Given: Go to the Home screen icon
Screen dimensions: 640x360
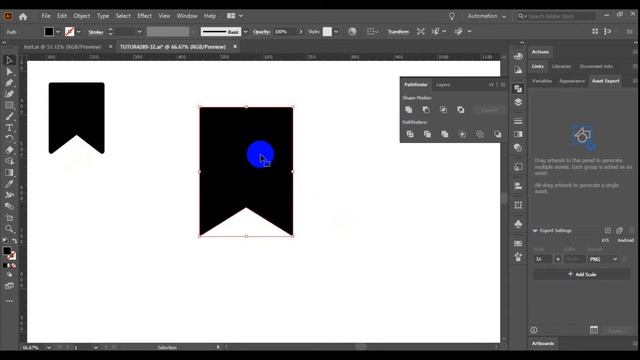Looking at the screenshot, I should (23, 16).
